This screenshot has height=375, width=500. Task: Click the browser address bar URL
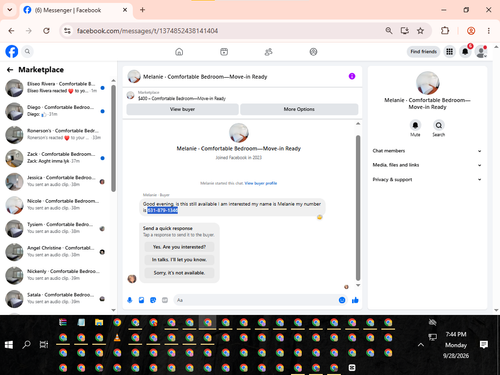tap(147, 31)
